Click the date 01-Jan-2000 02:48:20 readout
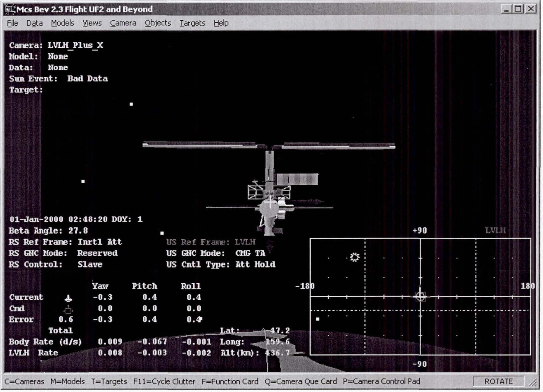This screenshot has height=392, width=543. 58,219
